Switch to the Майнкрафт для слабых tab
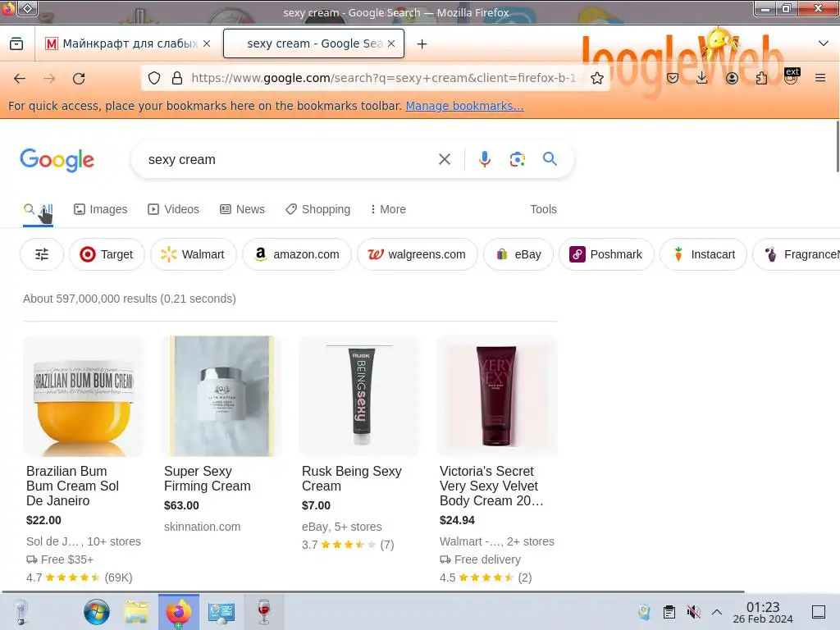The height and width of the screenshot is (630, 840). coord(127,43)
